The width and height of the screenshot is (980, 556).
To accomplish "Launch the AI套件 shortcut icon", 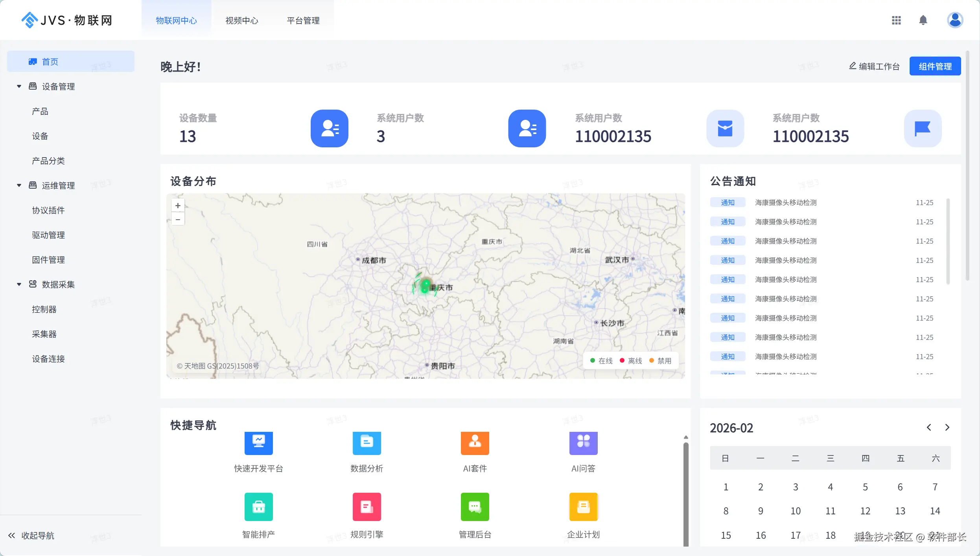I will tap(475, 443).
